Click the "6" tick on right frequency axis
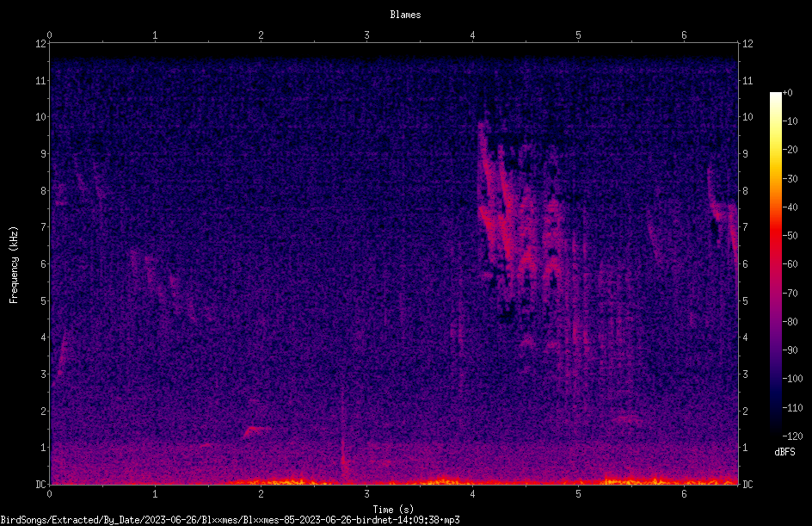 pyautogui.click(x=745, y=263)
